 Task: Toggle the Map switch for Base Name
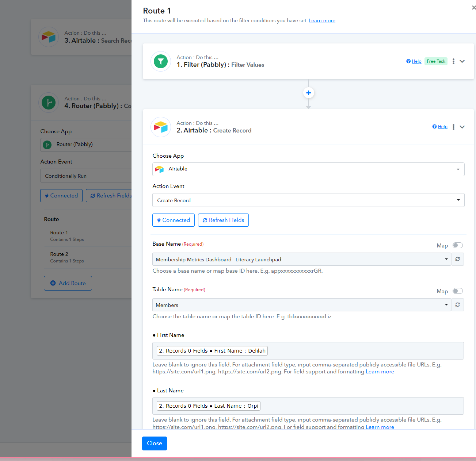(458, 245)
